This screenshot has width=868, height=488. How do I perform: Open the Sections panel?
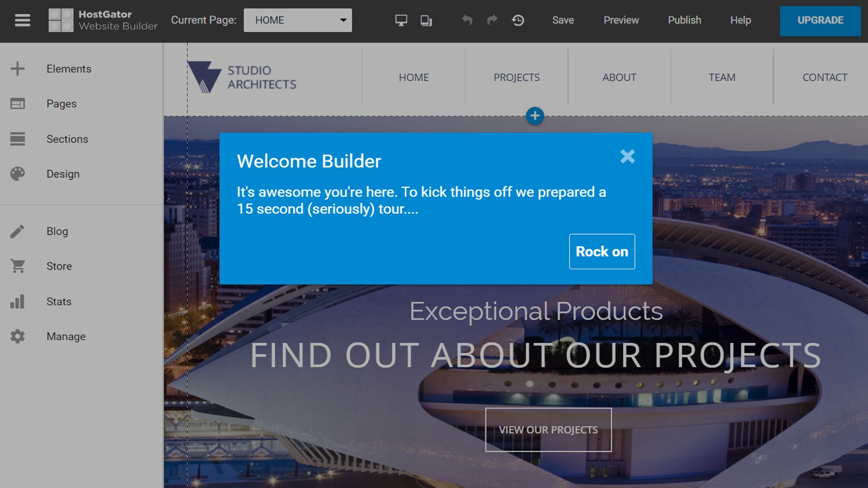(x=67, y=138)
